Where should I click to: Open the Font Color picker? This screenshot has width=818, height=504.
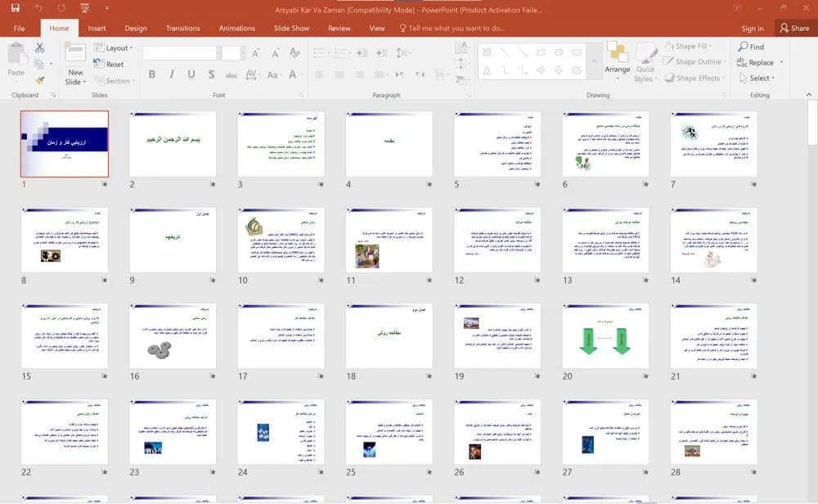click(x=294, y=75)
